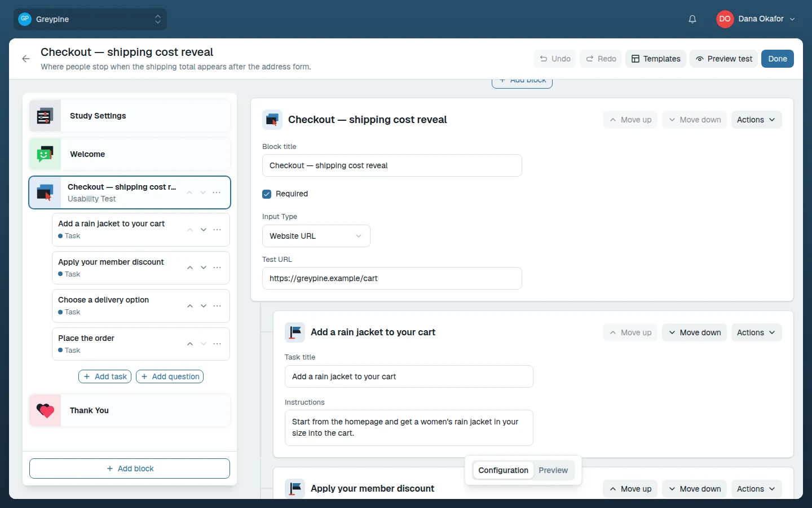Open the Dana Okafor account menu
This screenshot has width=812, height=508.
coord(756,19)
